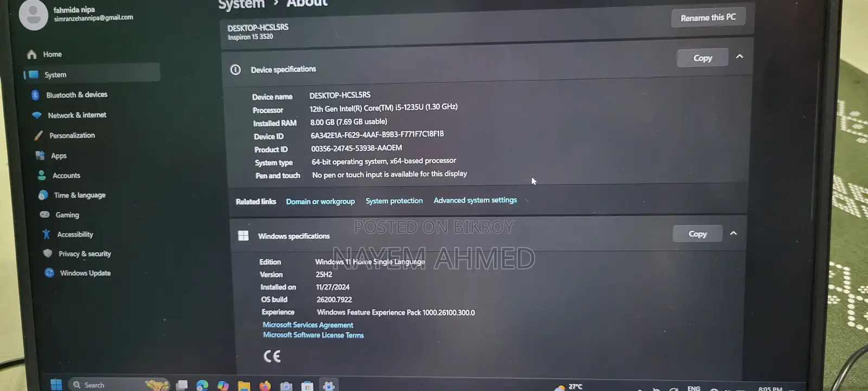
Task: Collapse the Windows specifications section
Action: point(733,233)
